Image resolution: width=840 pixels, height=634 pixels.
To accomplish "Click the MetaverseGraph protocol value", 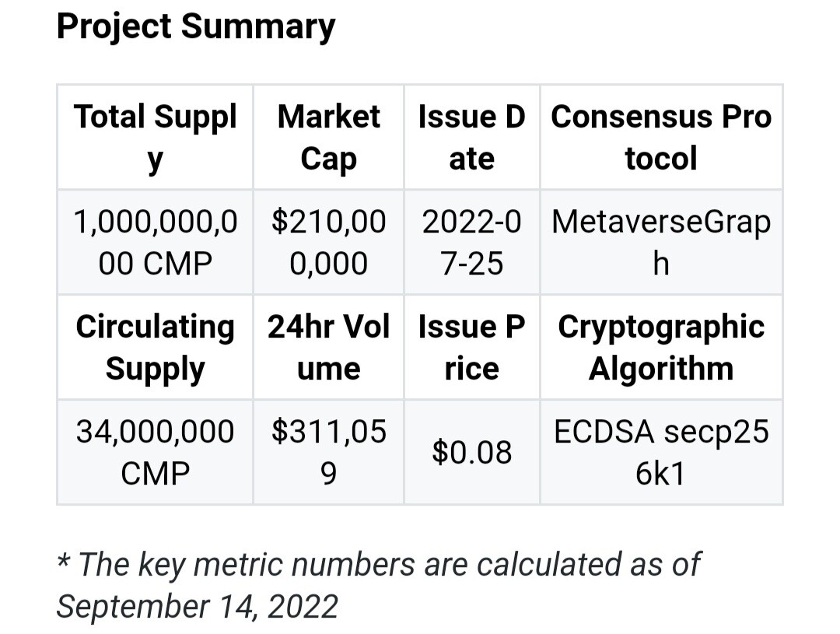I will (x=661, y=242).
